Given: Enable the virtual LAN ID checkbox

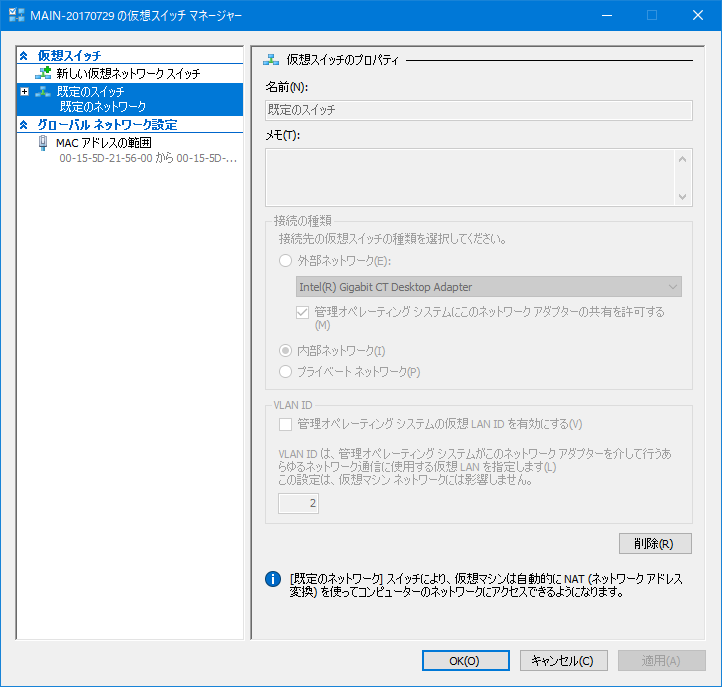Looking at the screenshot, I should [285, 424].
